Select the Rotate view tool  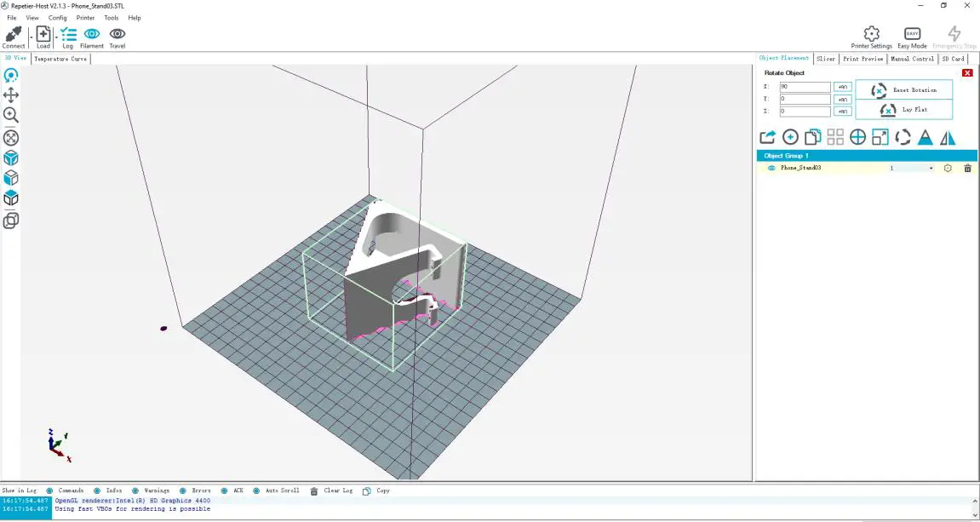[11, 75]
